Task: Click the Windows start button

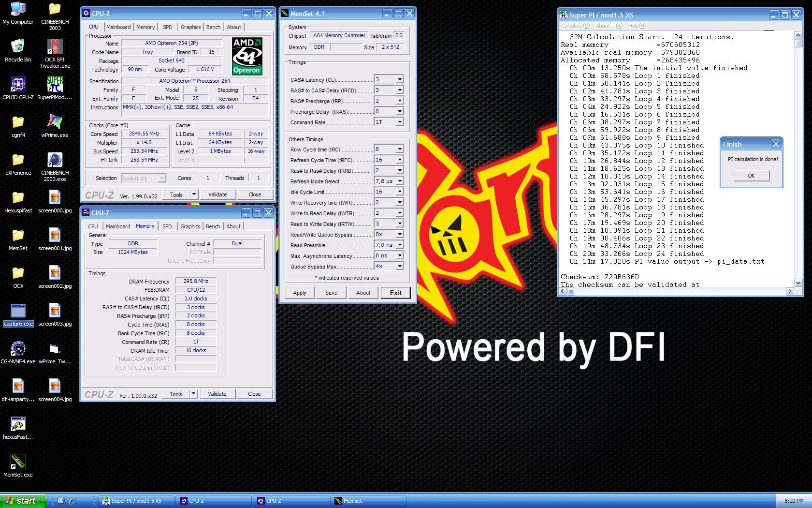Action: pyautogui.click(x=23, y=501)
